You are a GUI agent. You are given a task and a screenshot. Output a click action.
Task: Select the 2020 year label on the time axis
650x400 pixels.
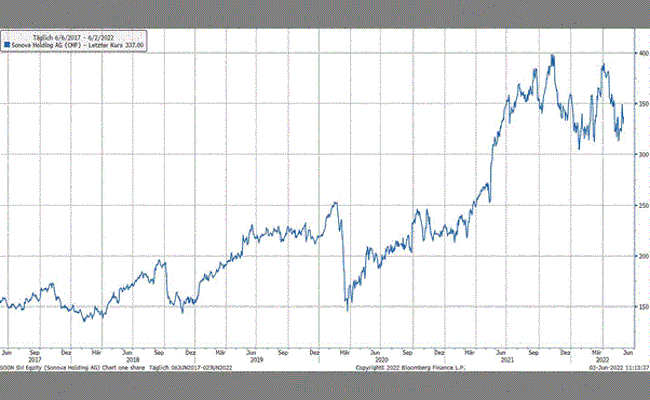point(379,360)
